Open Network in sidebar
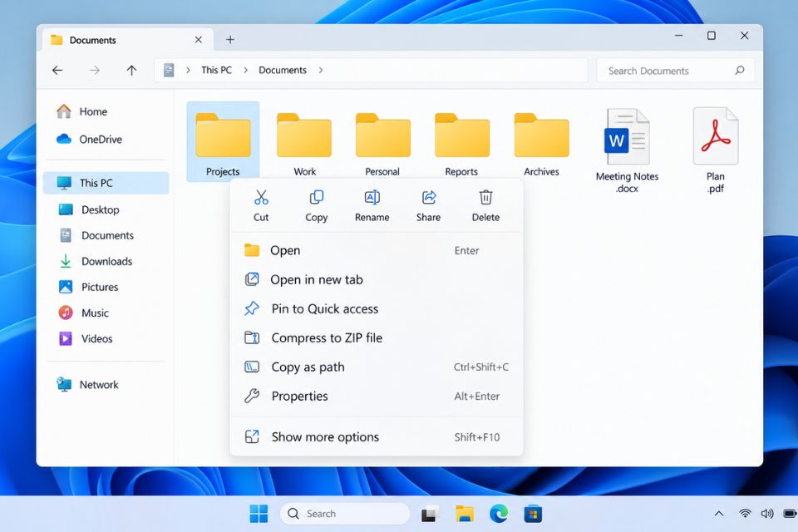This screenshot has height=532, width=798. (x=106, y=384)
